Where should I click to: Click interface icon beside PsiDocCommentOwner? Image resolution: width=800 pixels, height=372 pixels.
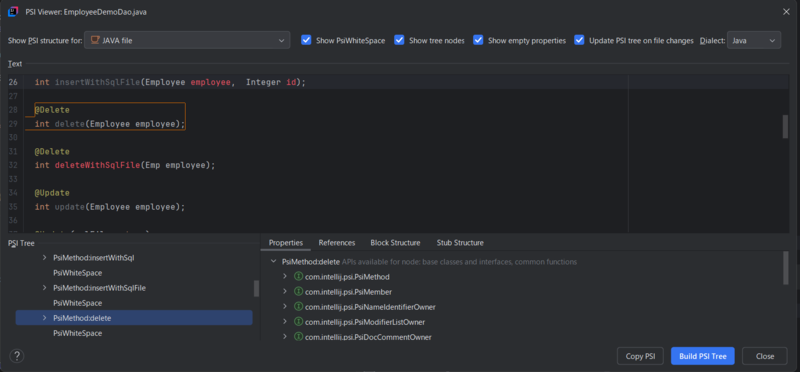point(299,337)
